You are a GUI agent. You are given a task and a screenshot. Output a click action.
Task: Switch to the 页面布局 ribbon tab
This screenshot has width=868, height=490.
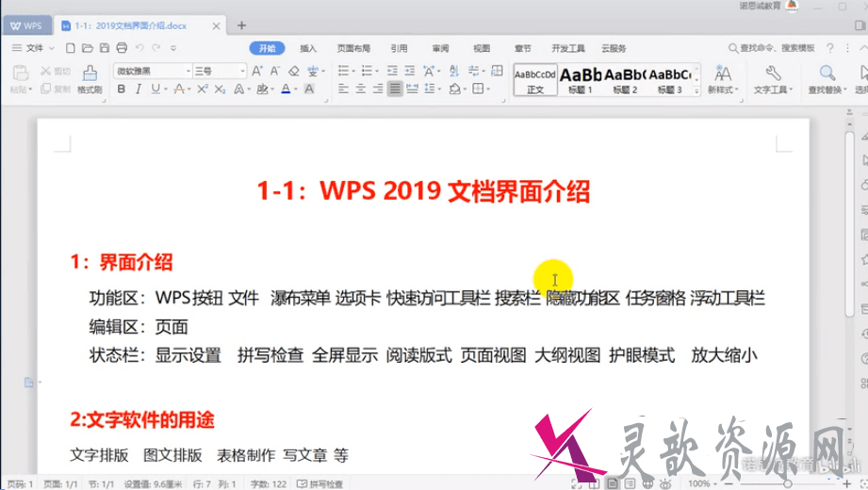tap(353, 48)
